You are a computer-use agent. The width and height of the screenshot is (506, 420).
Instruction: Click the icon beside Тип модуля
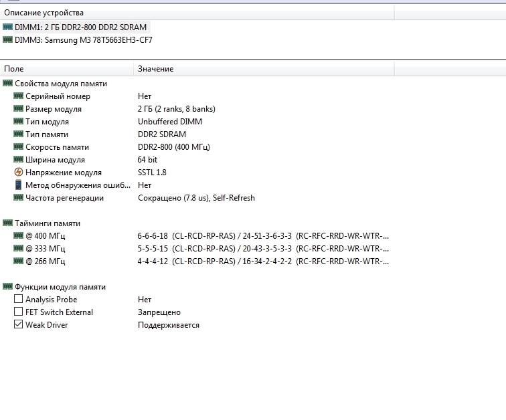click(18, 121)
